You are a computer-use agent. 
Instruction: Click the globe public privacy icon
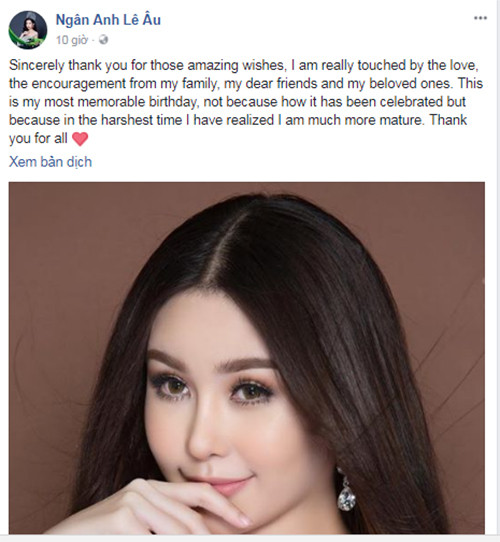coord(103,40)
